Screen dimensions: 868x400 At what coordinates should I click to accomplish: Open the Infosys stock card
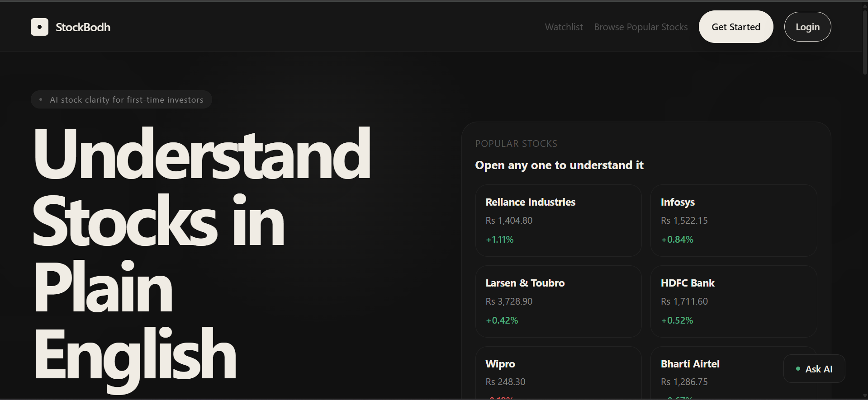point(733,221)
